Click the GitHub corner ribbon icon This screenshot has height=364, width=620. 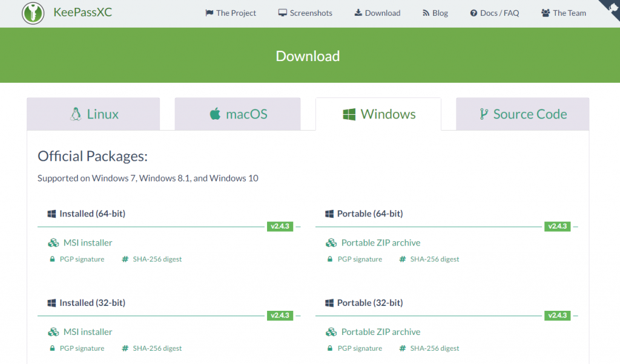[x=610, y=8]
